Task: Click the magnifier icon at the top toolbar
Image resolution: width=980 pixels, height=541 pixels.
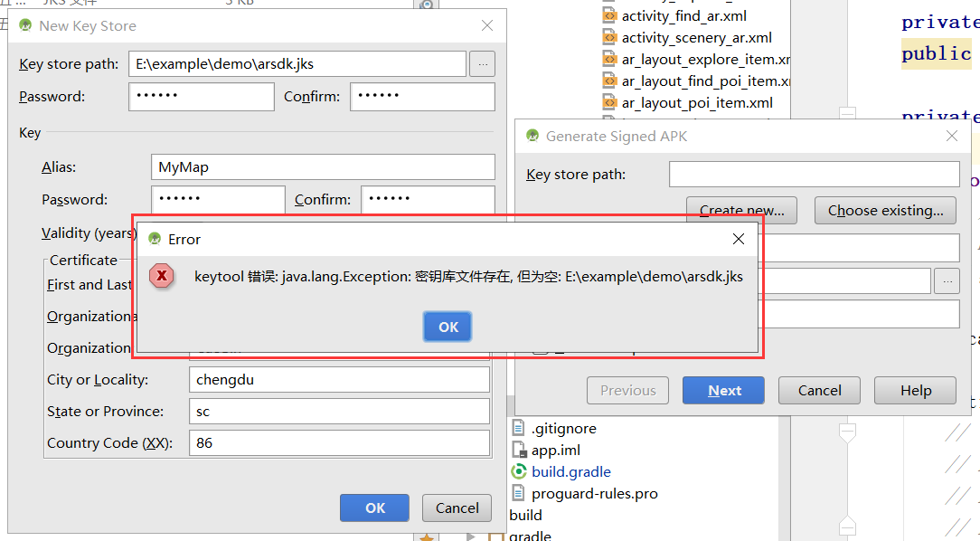Action: tap(425, 4)
